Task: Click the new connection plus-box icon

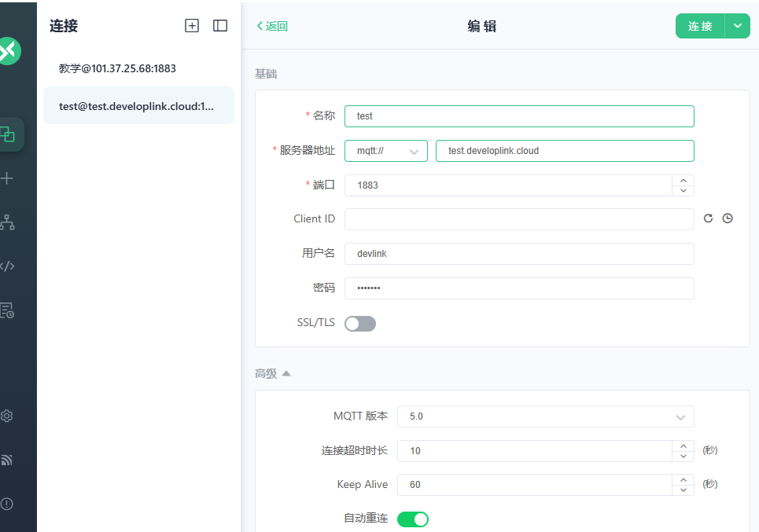Action: pos(192,26)
